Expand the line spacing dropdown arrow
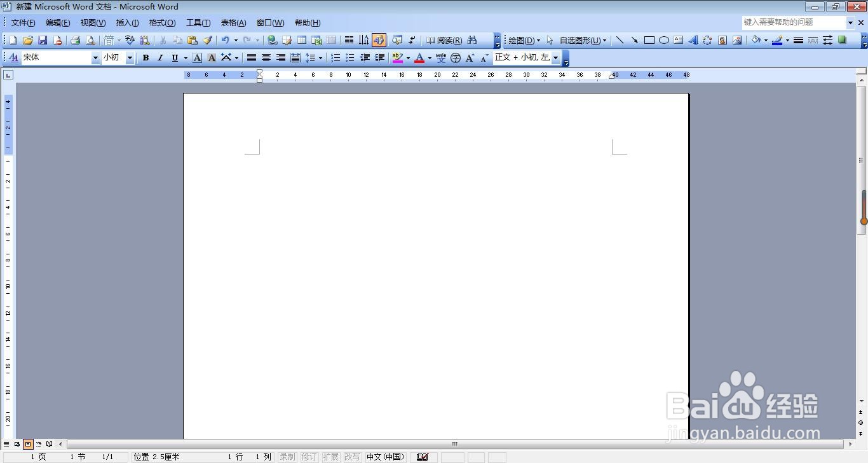 pyautogui.click(x=320, y=58)
